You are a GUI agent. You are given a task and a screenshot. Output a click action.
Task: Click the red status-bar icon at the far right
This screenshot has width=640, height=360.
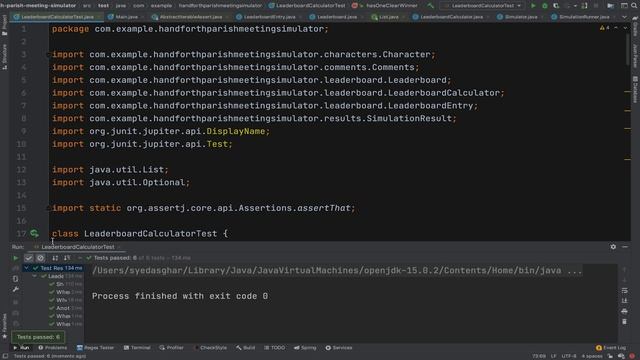pos(632,356)
